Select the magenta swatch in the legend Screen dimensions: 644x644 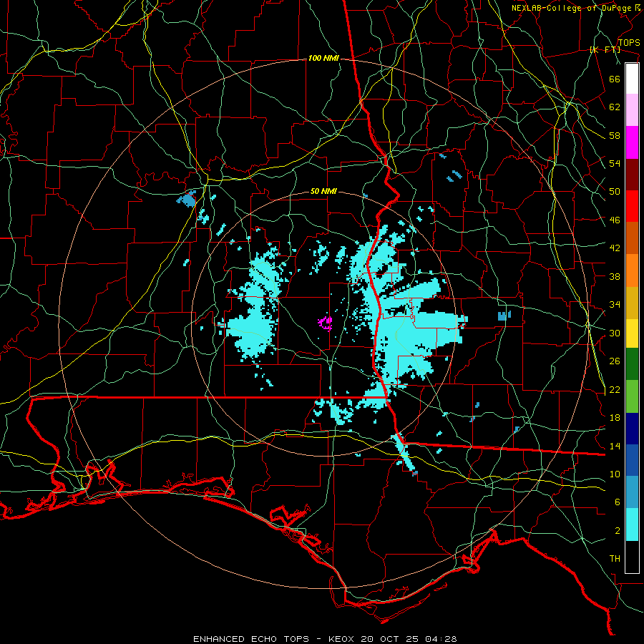632,142
